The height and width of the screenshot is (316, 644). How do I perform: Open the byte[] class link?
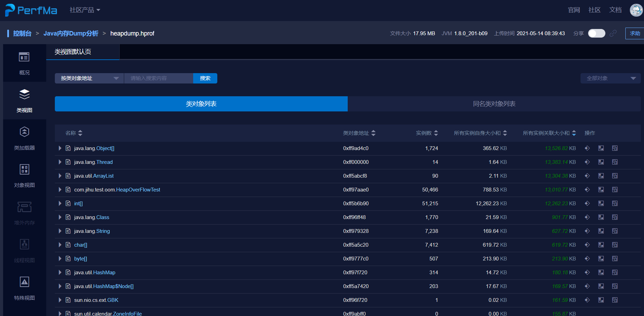point(80,259)
